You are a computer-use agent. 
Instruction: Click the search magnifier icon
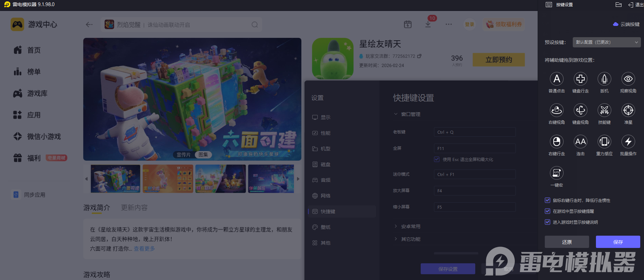point(255,25)
